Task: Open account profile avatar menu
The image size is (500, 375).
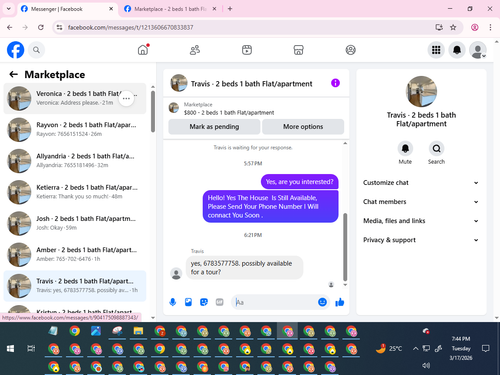Action: (478, 50)
